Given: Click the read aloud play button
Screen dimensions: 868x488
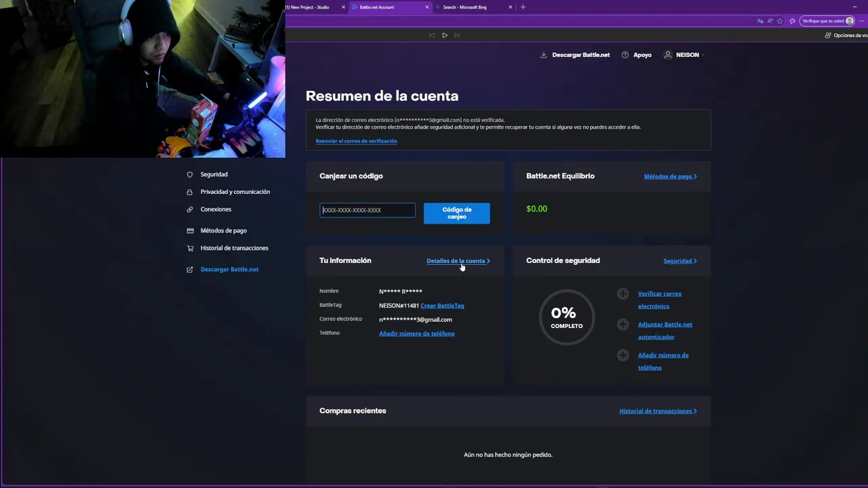Looking at the screenshot, I should point(445,35).
